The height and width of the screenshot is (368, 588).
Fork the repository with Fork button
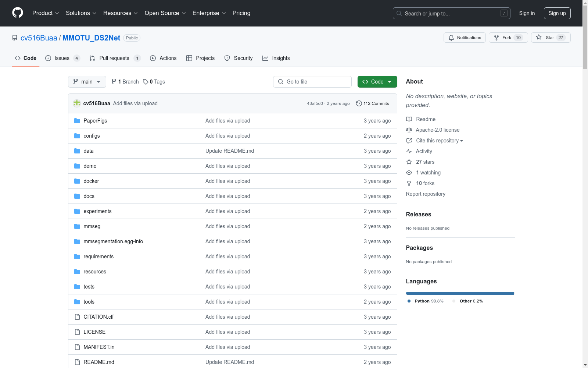(x=508, y=38)
